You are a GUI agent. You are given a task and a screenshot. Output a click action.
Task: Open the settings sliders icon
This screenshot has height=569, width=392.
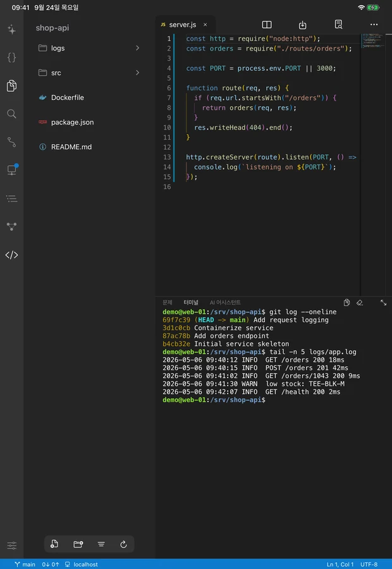tap(11, 546)
